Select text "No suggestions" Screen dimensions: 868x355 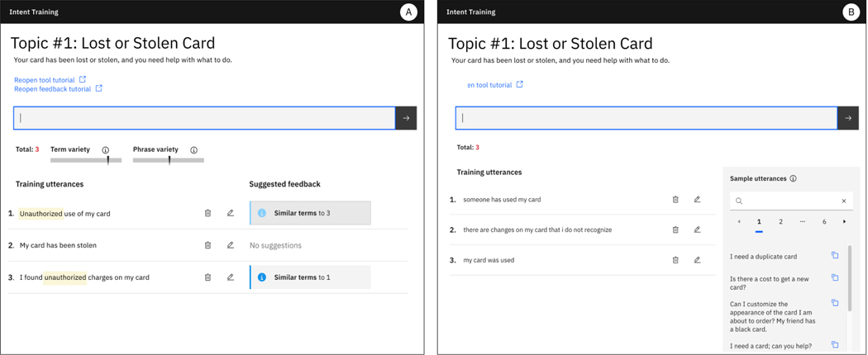tap(275, 245)
